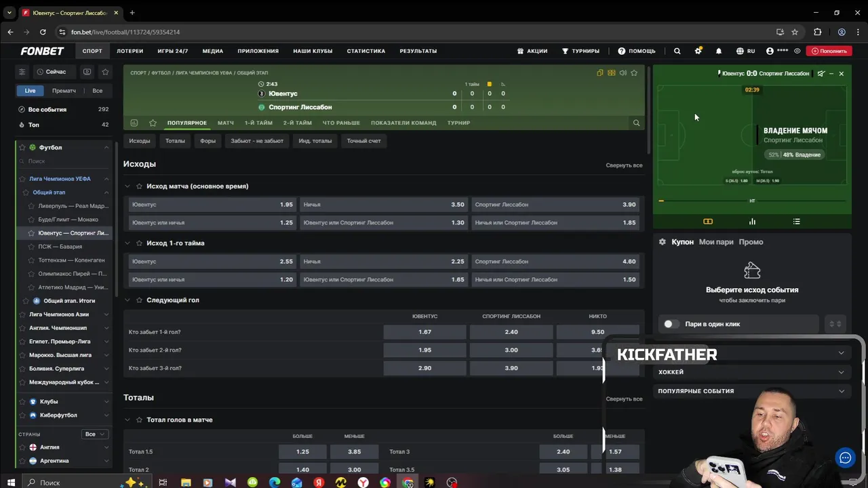Add match markets to favorites star near Популярное
The height and width of the screenshot is (488, 868).
pyautogui.click(x=153, y=123)
